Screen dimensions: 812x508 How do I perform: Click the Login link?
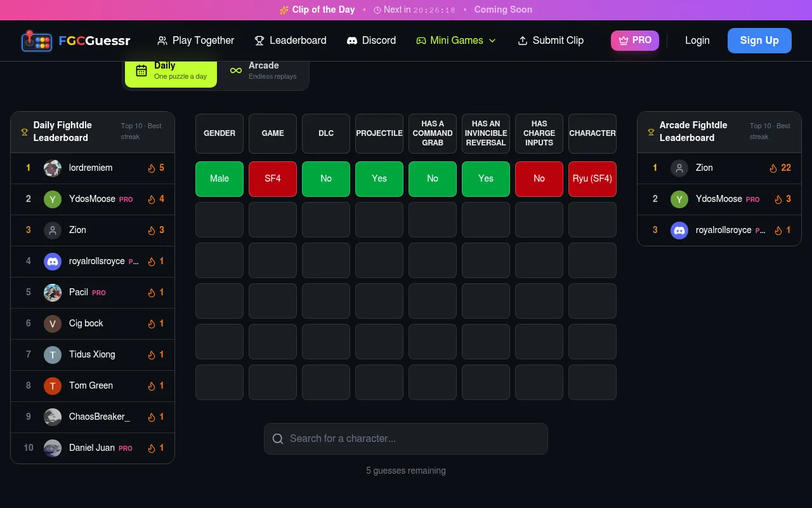pos(697,41)
